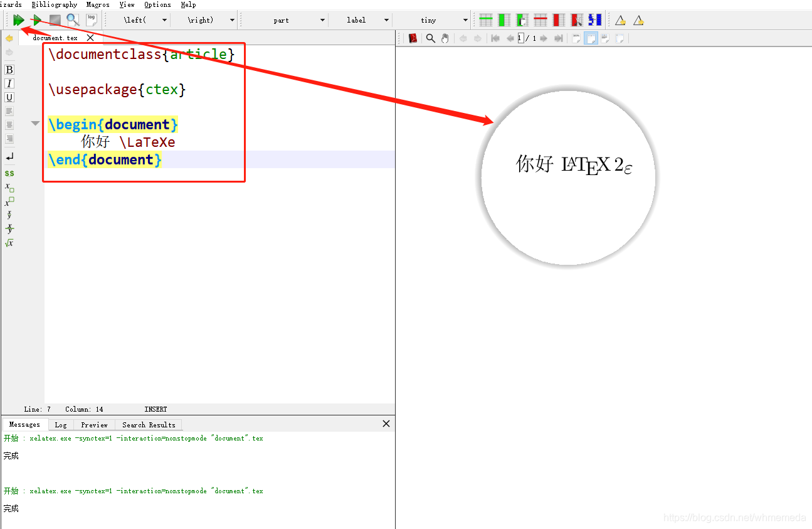
Task: Go to last page in PDF viewer
Action: coord(558,38)
